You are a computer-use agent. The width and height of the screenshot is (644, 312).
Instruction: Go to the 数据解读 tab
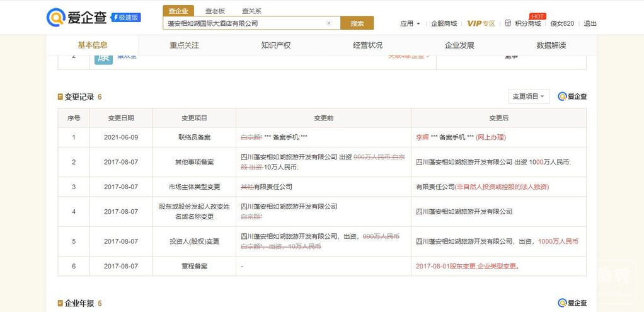coord(551,45)
